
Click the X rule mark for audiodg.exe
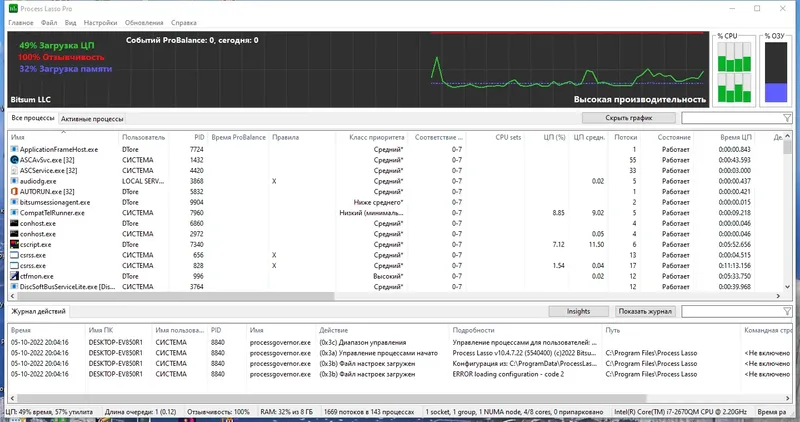[274, 181]
